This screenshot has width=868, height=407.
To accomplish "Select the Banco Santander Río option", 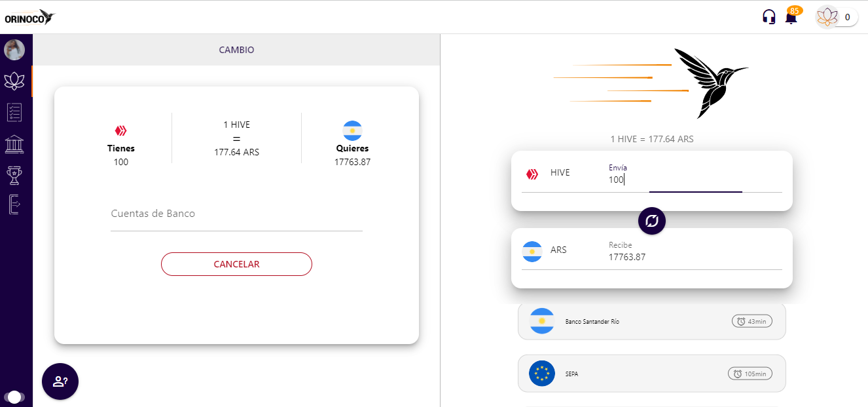I will [651, 321].
